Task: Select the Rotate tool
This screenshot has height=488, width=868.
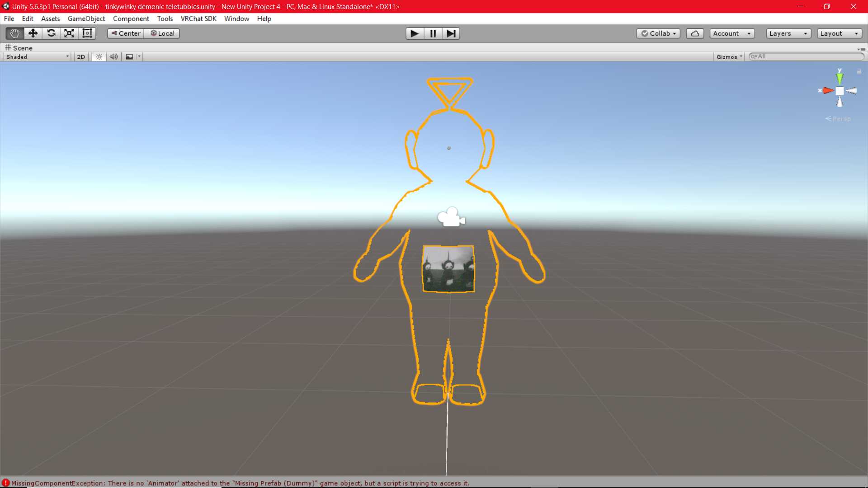Action: (51, 33)
